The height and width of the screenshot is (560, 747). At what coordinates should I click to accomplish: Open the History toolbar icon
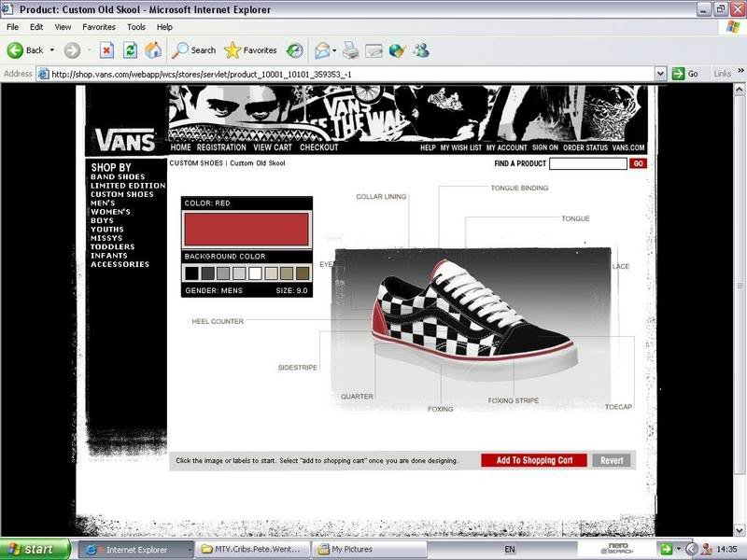tap(295, 50)
